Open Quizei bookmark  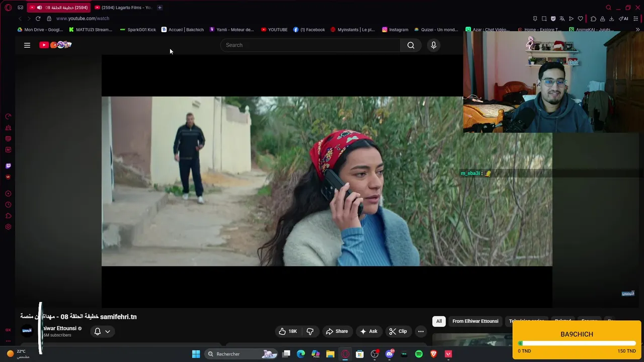pos(436,30)
